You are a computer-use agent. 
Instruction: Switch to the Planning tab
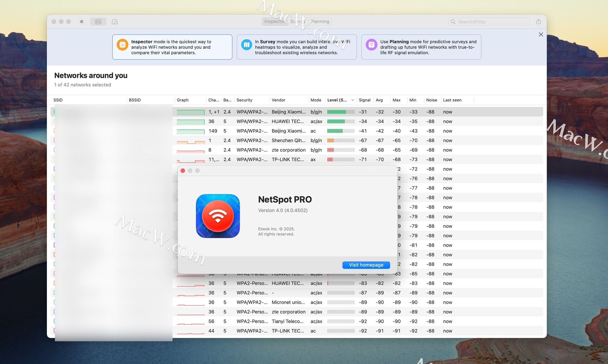click(320, 22)
